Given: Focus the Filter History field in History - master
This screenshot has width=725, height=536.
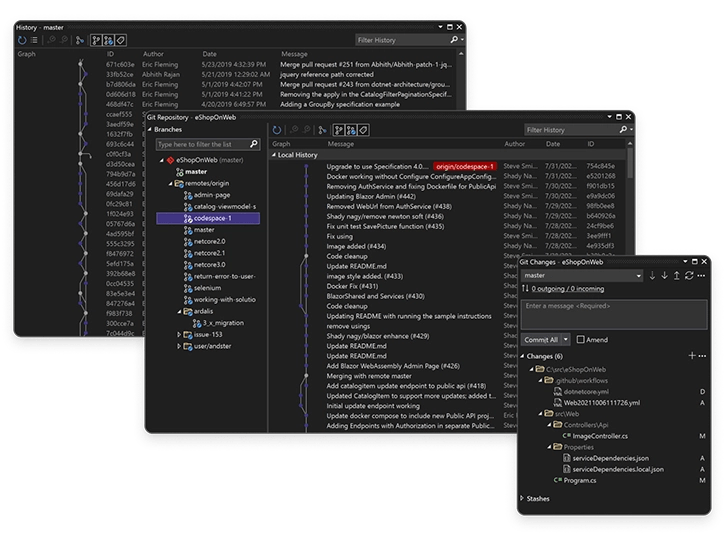Looking at the screenshot, I should click(401, 40).
